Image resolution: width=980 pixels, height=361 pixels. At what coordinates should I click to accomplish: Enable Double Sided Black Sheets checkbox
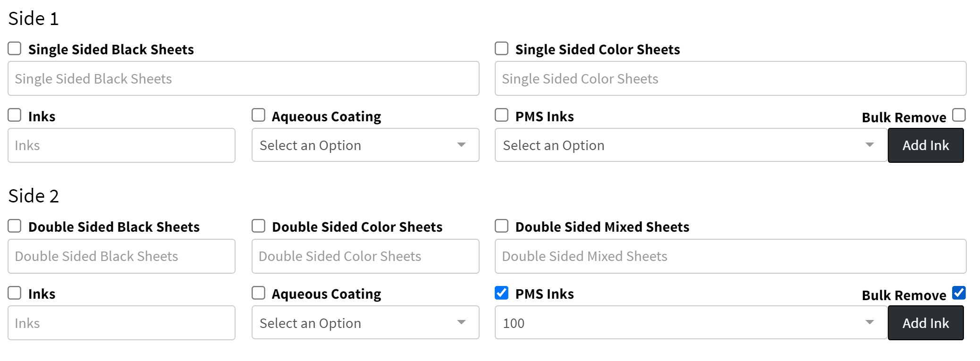tap(15, 226)
